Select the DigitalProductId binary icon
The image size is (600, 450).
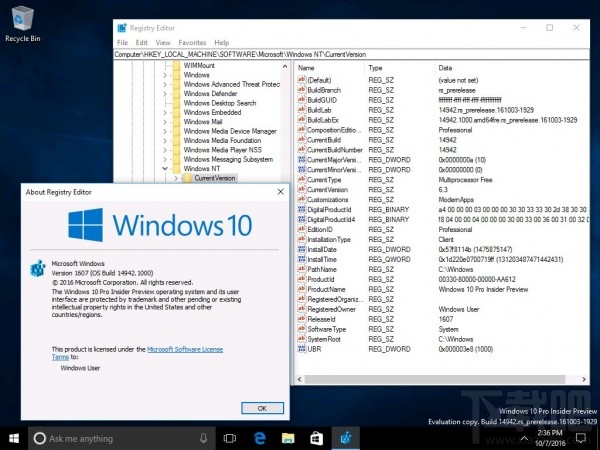pos(302,209)
